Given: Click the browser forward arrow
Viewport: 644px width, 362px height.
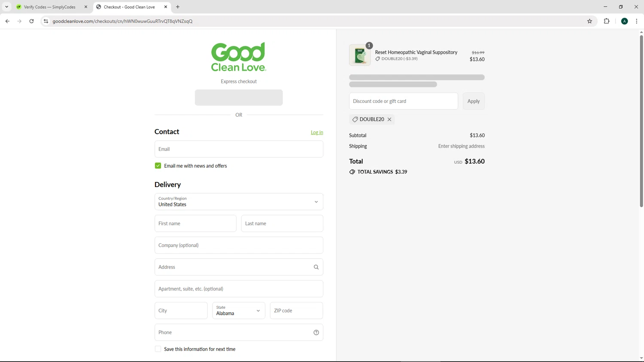Looking at the screenshot, I should click(19, 21).
